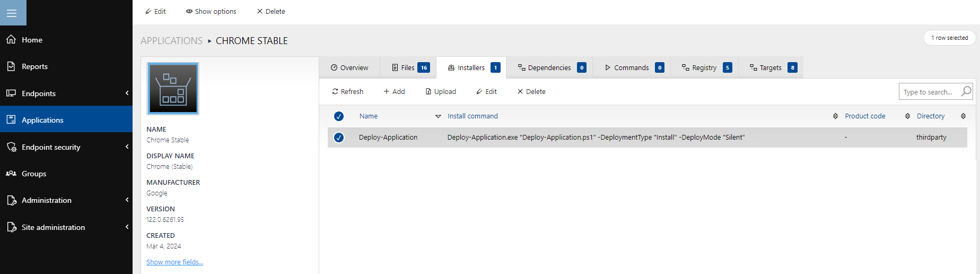Open the hamburger menu icon
Image resolution: width=980 pixels, height=274 pixels.
click(12, 13)
